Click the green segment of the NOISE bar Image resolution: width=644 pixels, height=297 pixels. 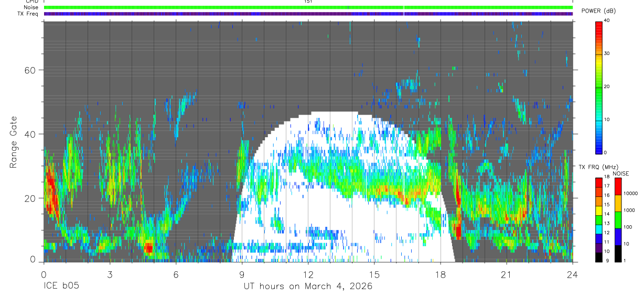(618, 219)
